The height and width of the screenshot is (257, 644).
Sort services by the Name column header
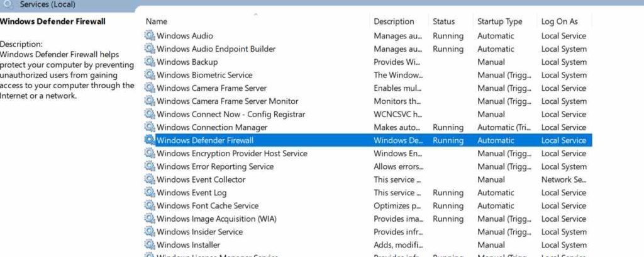pyautogui.click(x=157, y=21)
